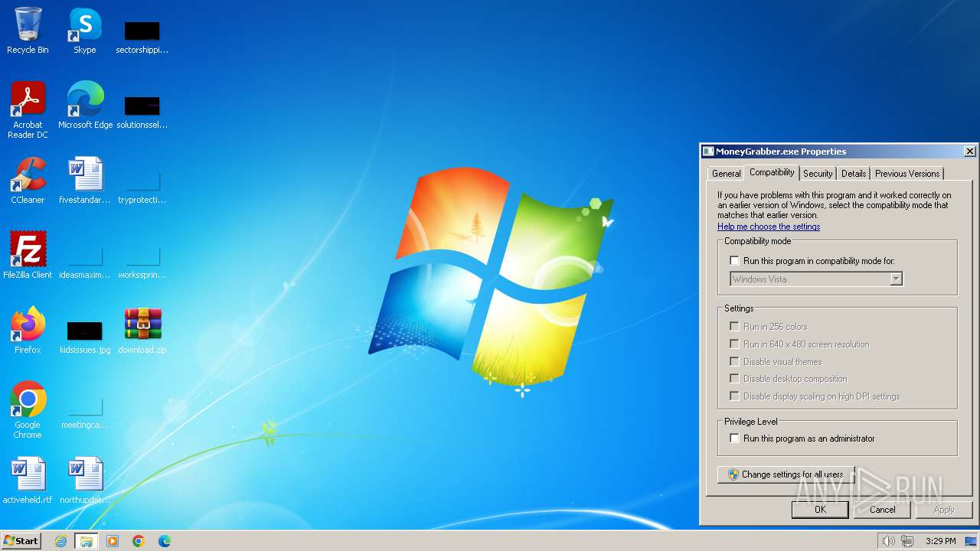
Task: Launch Microsoft Edge desktop shortcut
Action: (85, 106)
